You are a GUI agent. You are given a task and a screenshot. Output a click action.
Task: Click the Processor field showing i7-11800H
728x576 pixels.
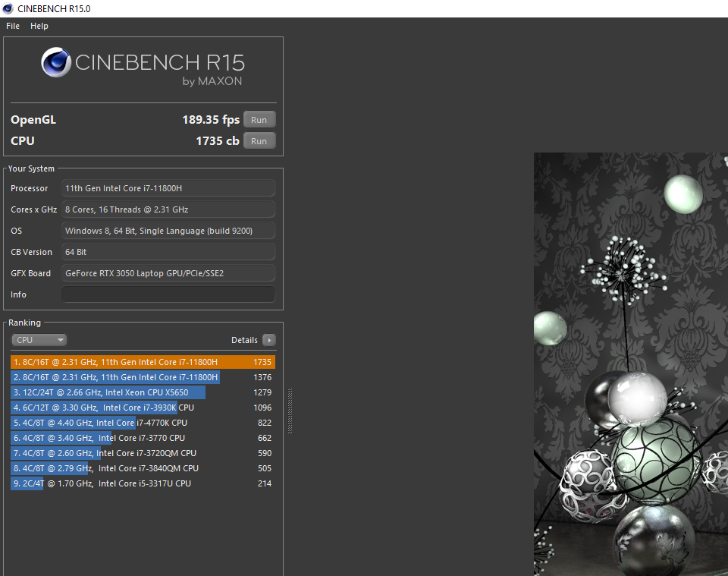coord(168,188)
